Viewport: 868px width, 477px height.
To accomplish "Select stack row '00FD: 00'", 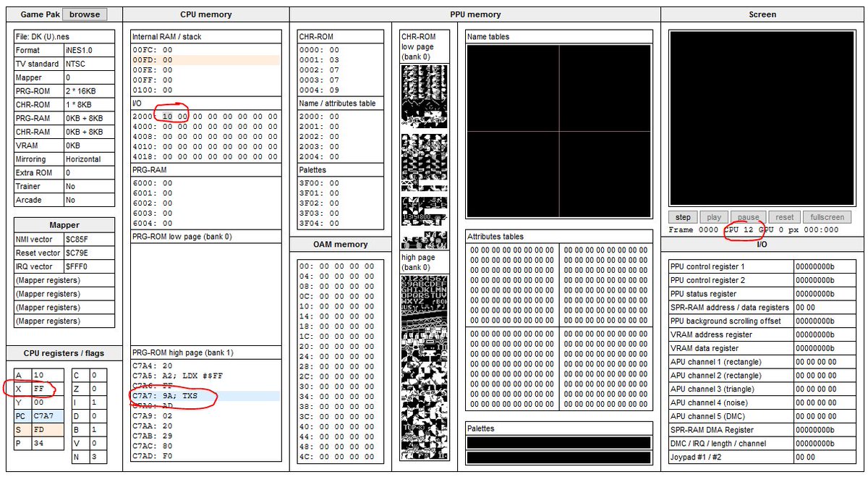I will click(x=205, y=59).
